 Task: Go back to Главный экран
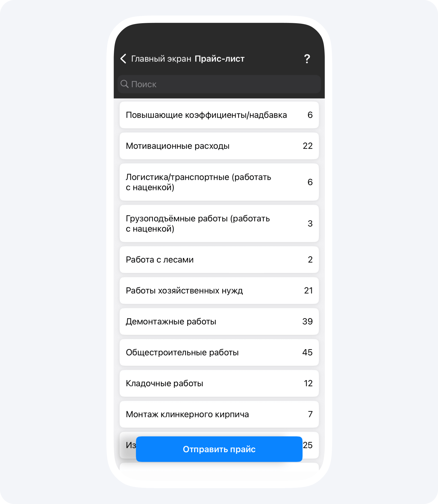(x=161, y=59)
